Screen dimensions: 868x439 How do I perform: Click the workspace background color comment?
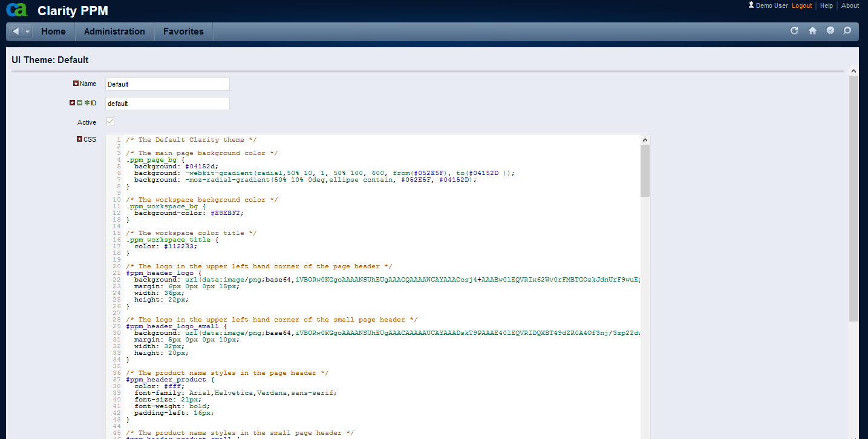point(201,200)
